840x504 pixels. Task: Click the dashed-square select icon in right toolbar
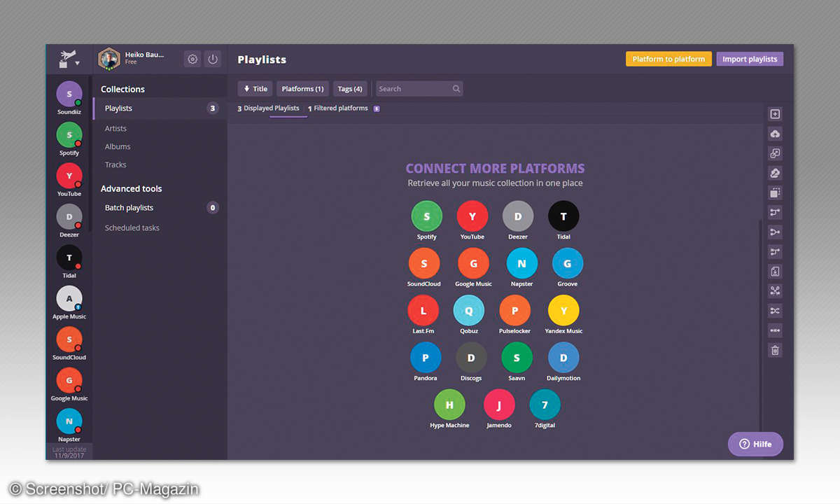(x=775, y=192)
